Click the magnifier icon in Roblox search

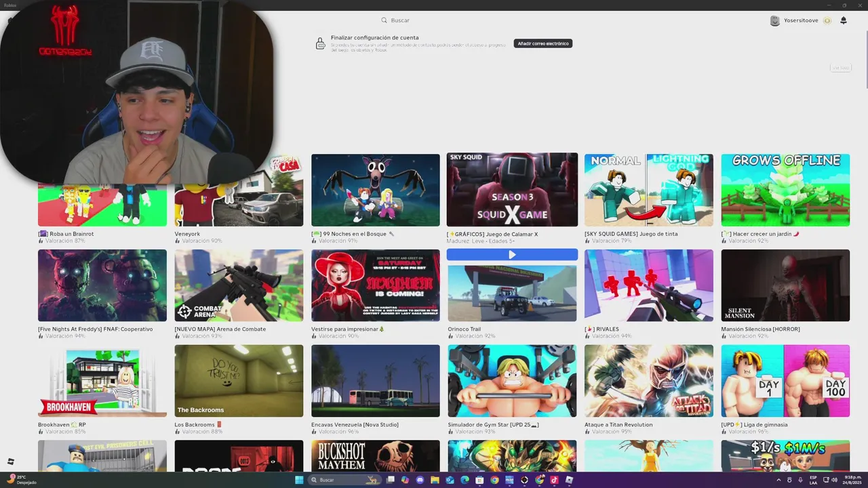coord(384,20)
